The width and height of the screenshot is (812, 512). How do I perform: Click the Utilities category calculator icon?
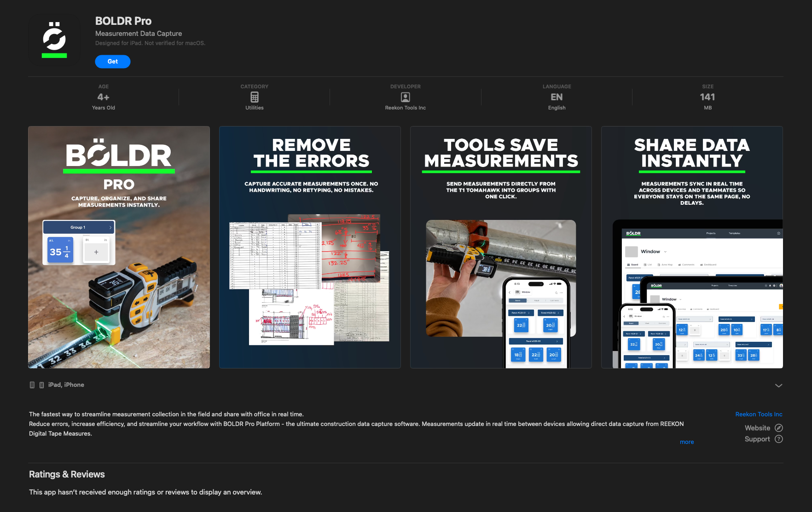click(255, 97)
